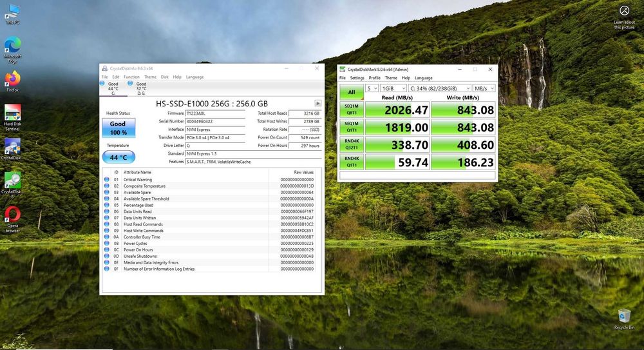
Task: Open the Recycle Bin icon
Action: click(624, 318)
